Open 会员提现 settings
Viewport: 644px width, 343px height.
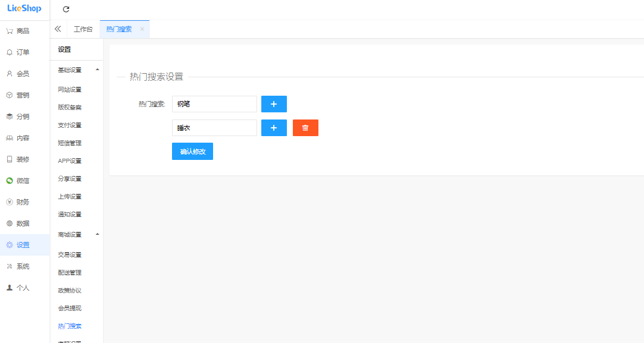[70, 308]
